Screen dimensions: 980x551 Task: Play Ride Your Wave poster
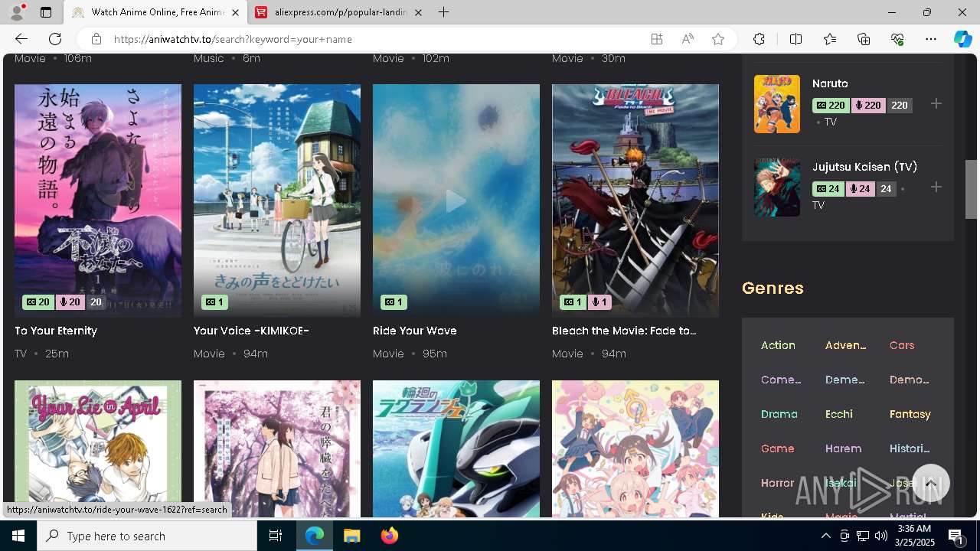click(456, 201)
